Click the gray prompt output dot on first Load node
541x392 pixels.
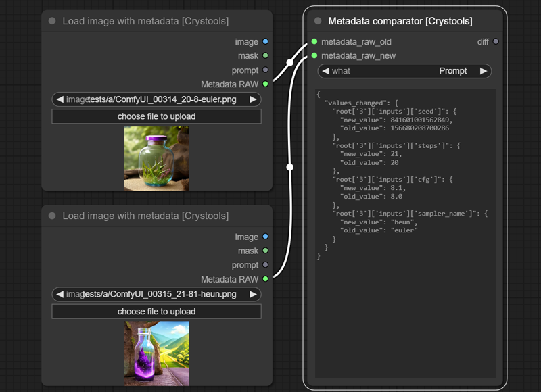click(x=266, y=70)
